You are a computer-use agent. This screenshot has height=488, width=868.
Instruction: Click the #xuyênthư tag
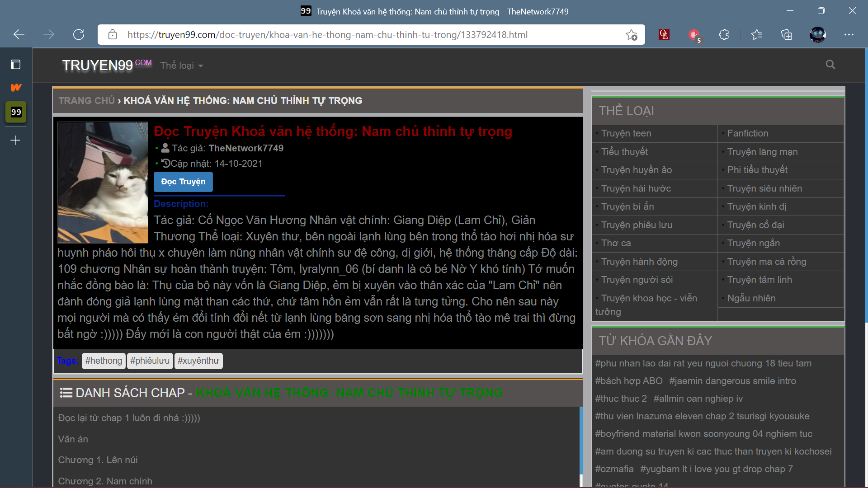click(198, 361)
